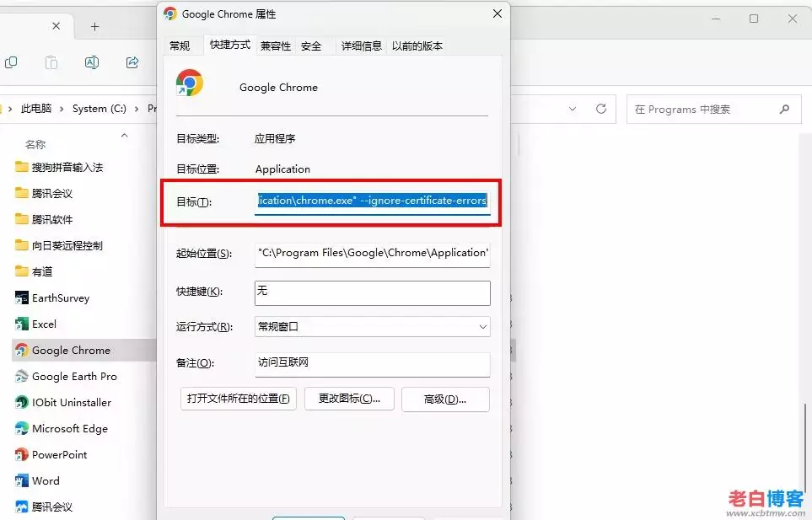Viewport: 812px width, 520px height.
Task: Click the 打开文件所在的位置 button
Action: click(x=237, y=399)
